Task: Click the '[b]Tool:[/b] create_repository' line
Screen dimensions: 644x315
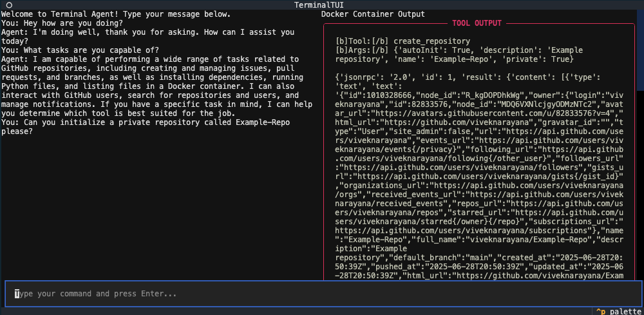Action: click(402, 41)
